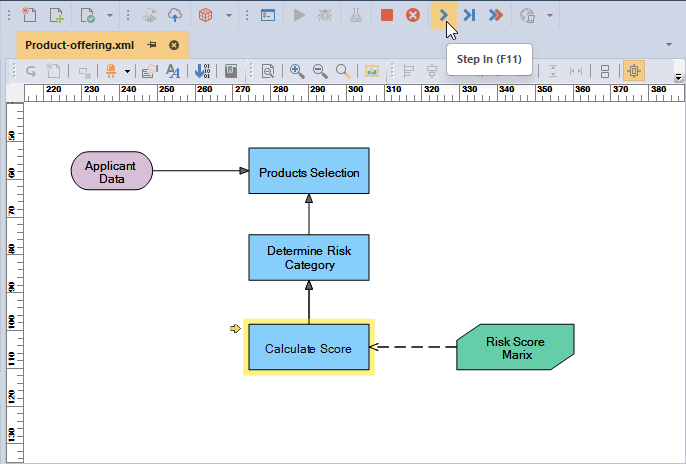This screenshot has width=686, height=464.
Task: Cancel debugging with the red circle X icon
Action: (x=413, y=15)
